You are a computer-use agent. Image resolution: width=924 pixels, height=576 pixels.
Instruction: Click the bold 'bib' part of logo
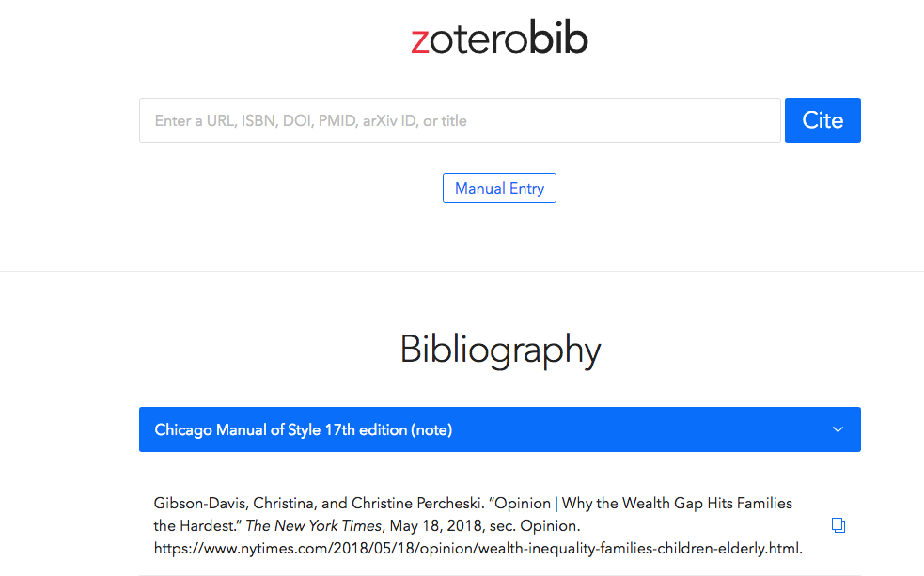point(558,37)
